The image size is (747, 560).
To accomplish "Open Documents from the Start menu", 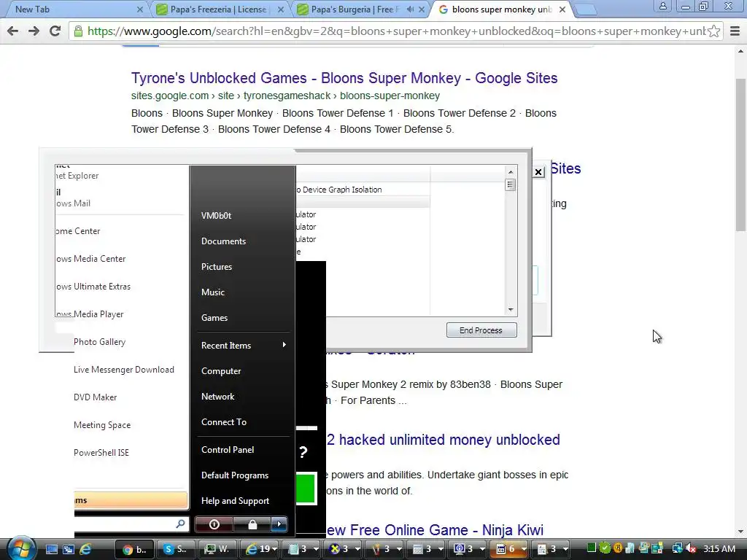I will tap(223, 241).
